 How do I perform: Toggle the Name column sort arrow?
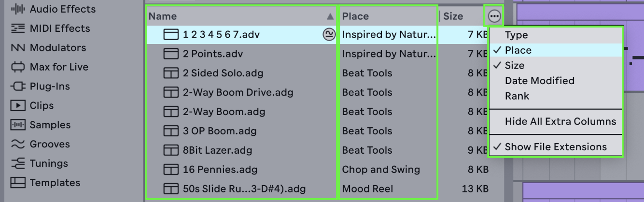[330, 16]
